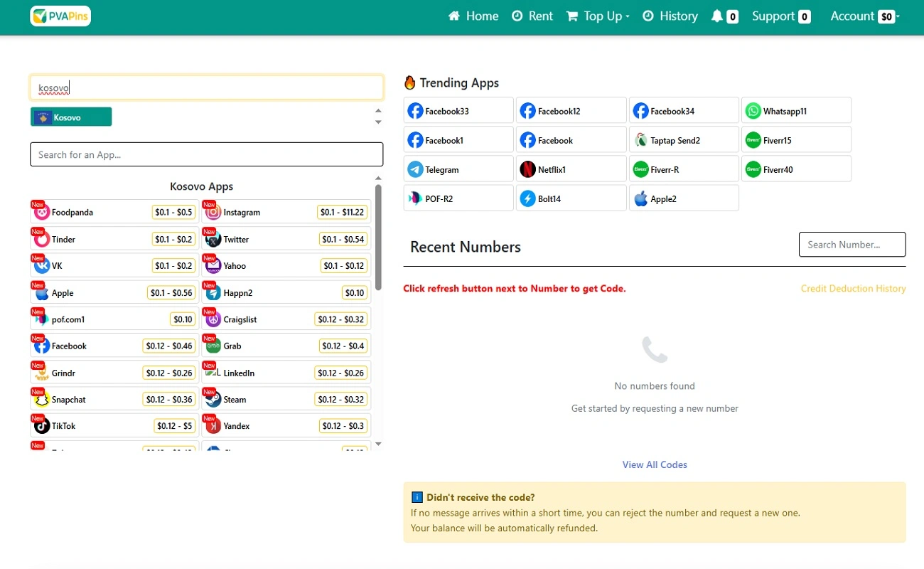The height and width of the screenshot is (569, 924).
Task: Click the Fiverr15 trending icon
Action: pos(753,140)
